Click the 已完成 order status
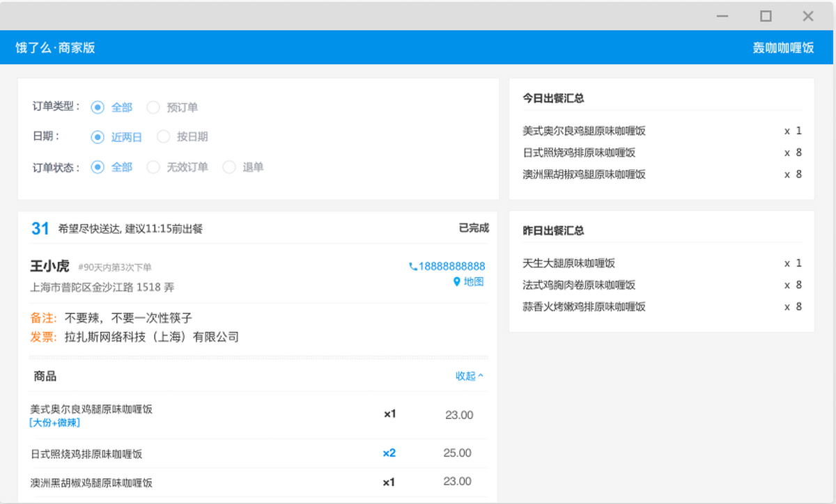The height and width of the screenshot is (504, 836). tap(474, 228)
